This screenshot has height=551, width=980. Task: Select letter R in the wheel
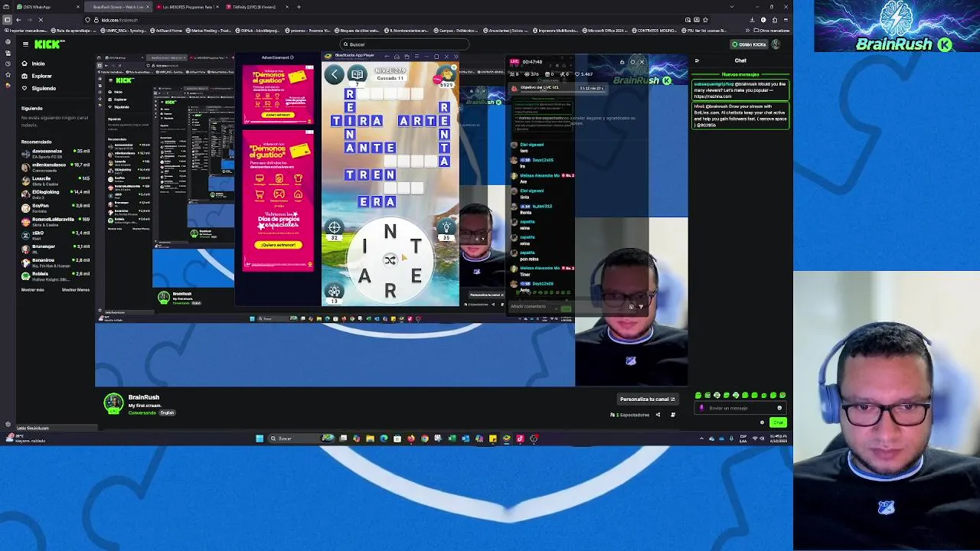[390, 290]
